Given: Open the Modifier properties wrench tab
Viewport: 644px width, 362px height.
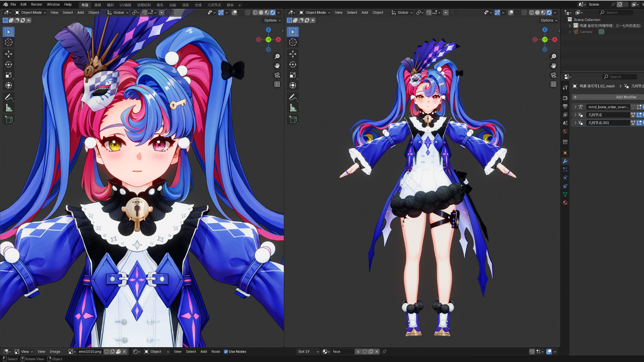Looking at the screenshot, I should point(565,161).
